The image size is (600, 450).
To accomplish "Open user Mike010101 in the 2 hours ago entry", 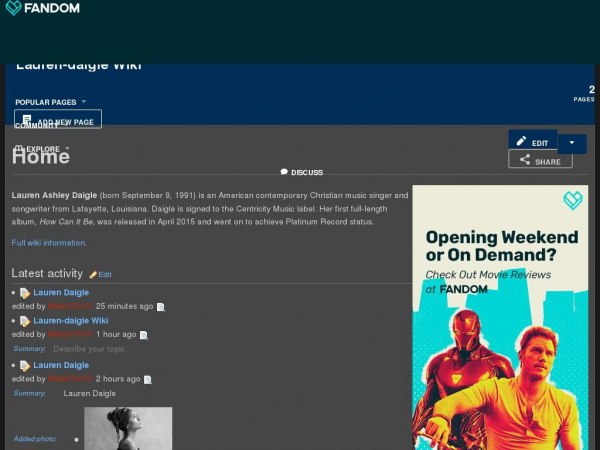I will (x=70, y=379).
